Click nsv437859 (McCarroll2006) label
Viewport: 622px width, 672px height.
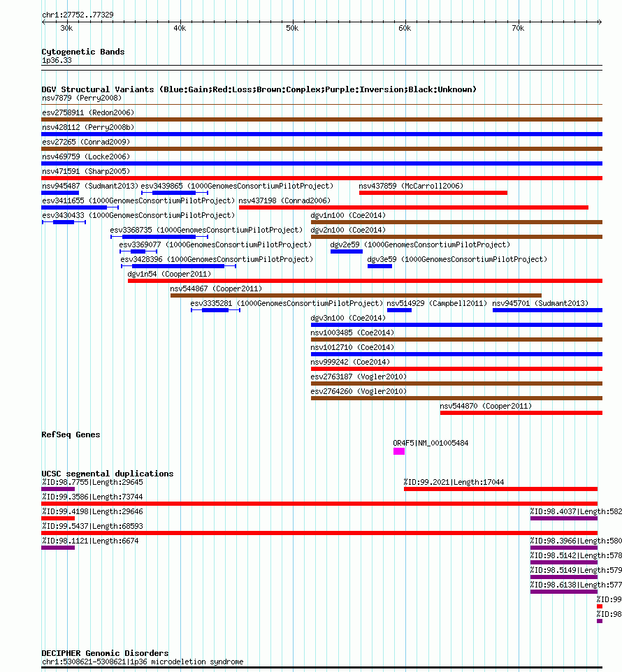pyautogui.click(x=411, y=186)
